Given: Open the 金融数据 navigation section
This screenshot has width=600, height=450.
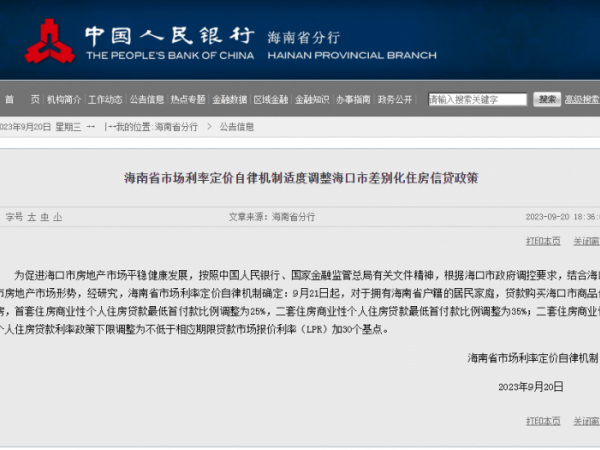Looking at the screenshot, I should pos(229,100).
